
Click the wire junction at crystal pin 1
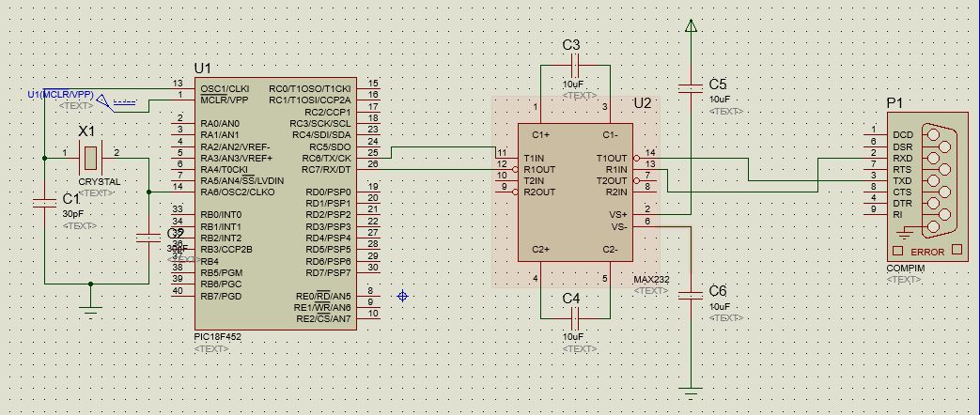[44, 158]
